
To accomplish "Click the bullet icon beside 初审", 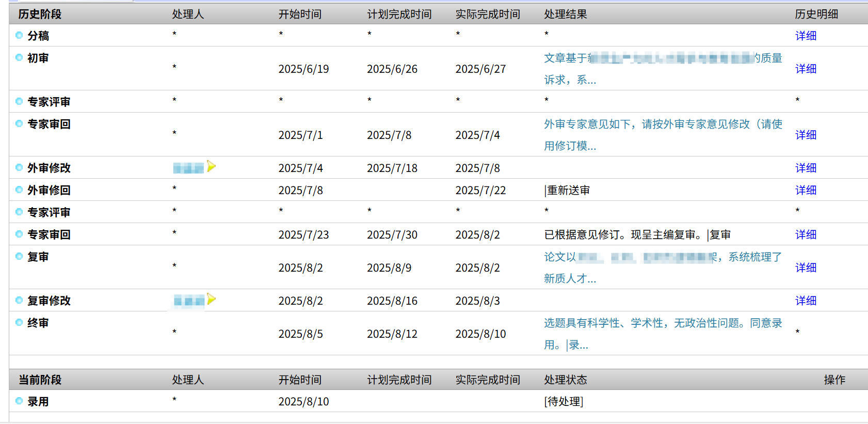I will [x=19, y=57].
